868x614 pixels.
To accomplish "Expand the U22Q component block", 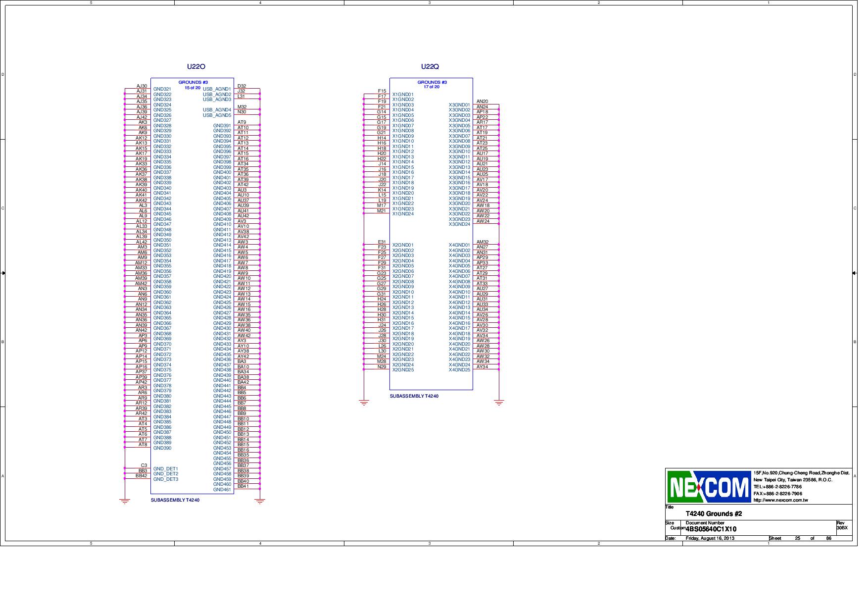I will (431, 233).
